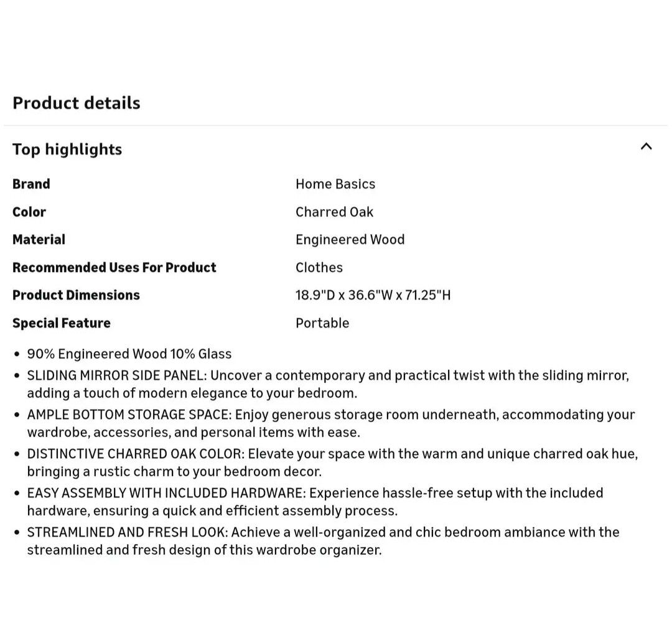Screen dimensions: 672x643
Task: Click the AMPLE BOTTOM STORAGE SPACE bullet text
Action: point(331,423)
